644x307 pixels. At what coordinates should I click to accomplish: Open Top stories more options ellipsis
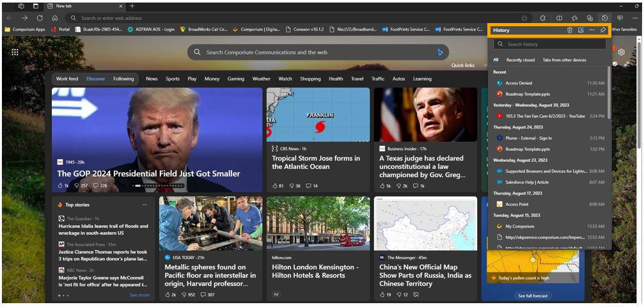click(x=145, y=205)
